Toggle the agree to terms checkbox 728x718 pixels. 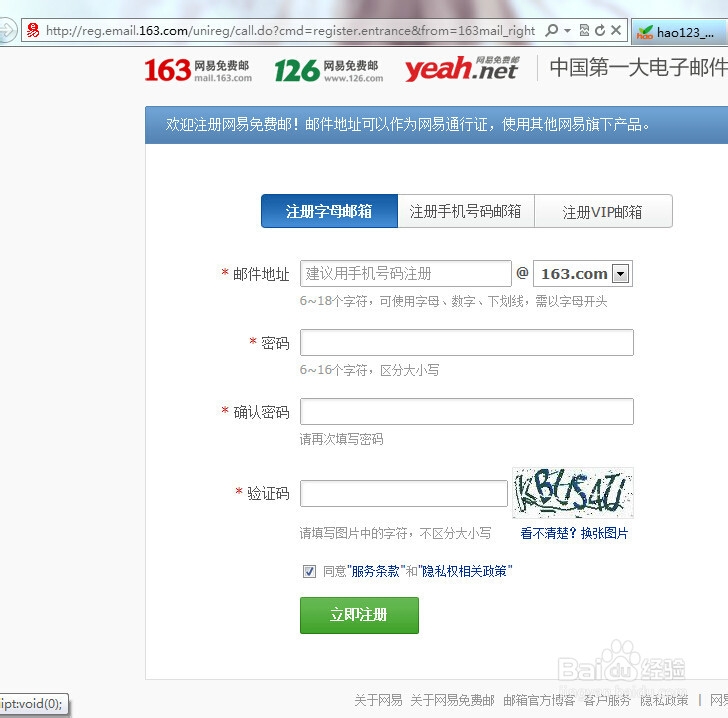[309, 571]
